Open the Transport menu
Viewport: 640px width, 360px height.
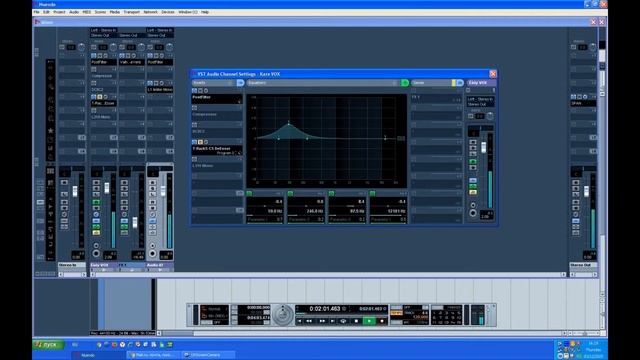tap(131, 12)
